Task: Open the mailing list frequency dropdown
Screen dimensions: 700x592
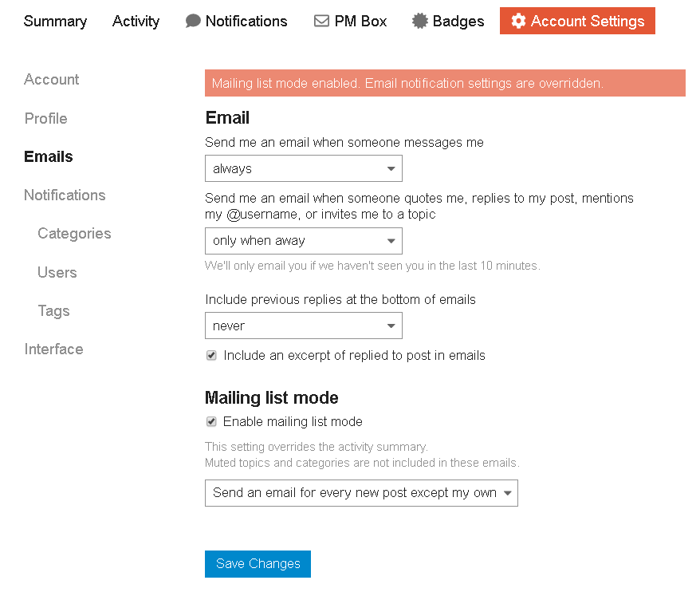Action: pos(361,493)
